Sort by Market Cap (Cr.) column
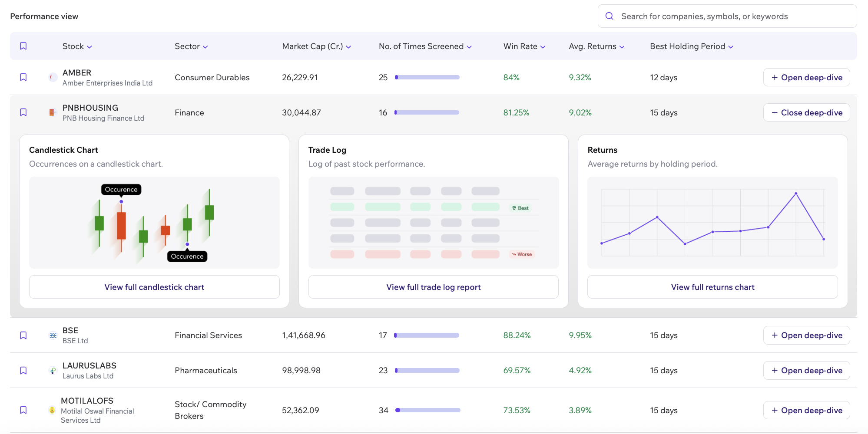868x434 pixels. pyautogui.click(x=316, y=46)
